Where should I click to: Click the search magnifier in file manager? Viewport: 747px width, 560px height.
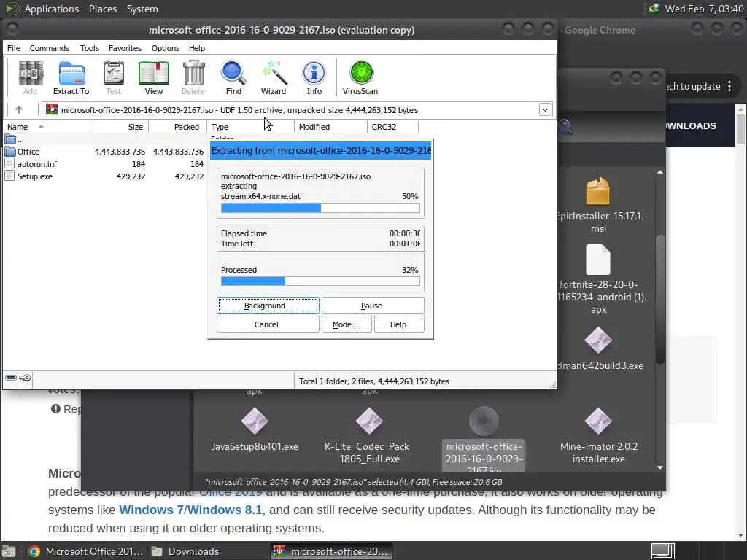pos(565,127)
